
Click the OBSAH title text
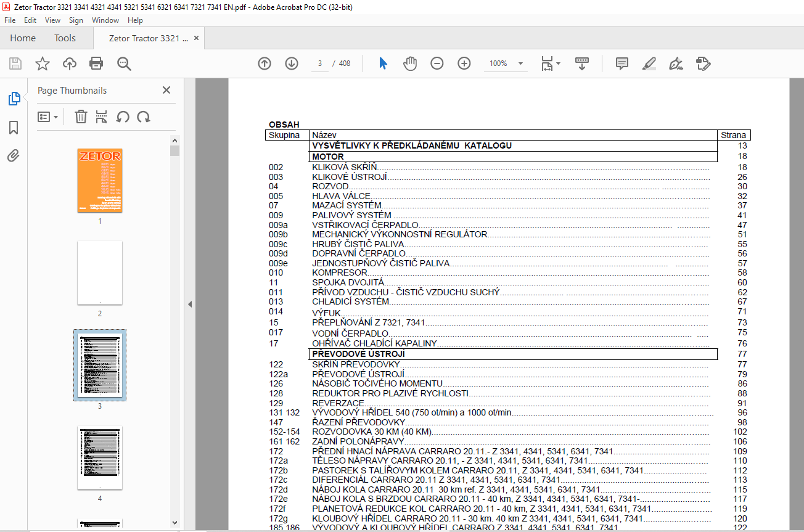click(284, 125)
